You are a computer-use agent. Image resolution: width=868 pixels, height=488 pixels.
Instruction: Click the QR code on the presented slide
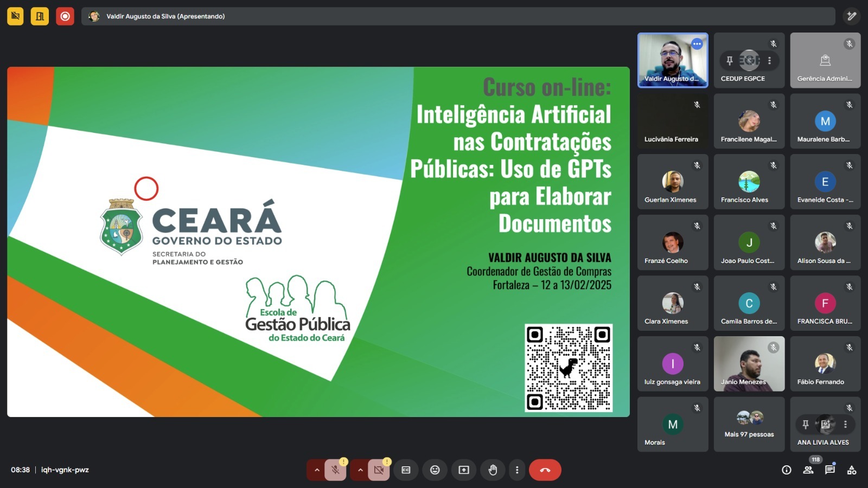click(569, 368)
